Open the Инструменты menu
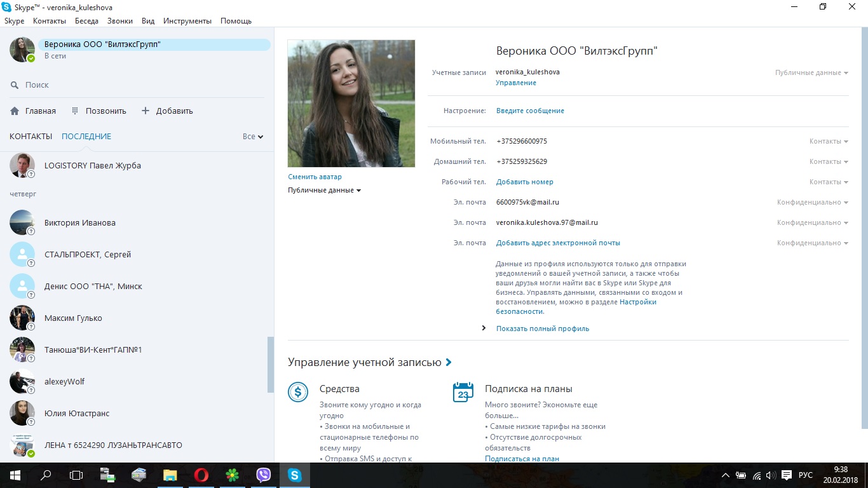Viewport: 868px width, 488px height. click(x=187, y=20)
